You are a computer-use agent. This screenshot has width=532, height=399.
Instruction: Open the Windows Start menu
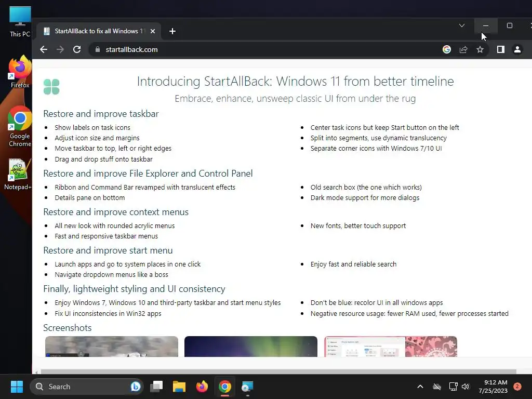pos(17,387)
